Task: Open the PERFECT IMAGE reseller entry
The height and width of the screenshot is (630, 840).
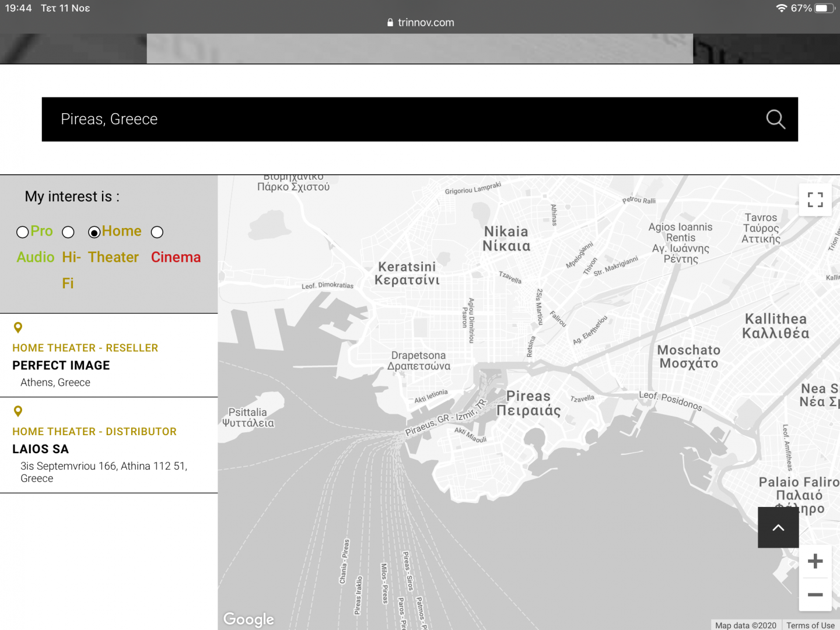Action: tap(61, 365)
